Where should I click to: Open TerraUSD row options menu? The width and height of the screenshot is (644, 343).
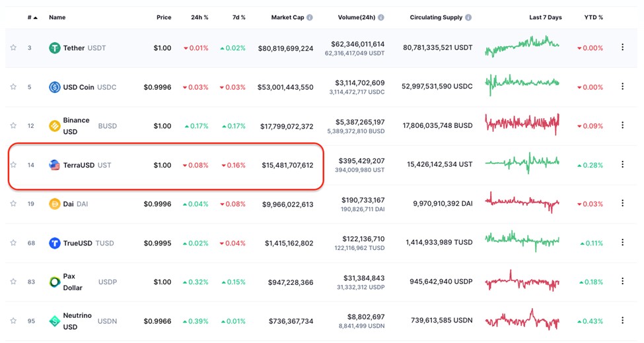tap(622, 165)
